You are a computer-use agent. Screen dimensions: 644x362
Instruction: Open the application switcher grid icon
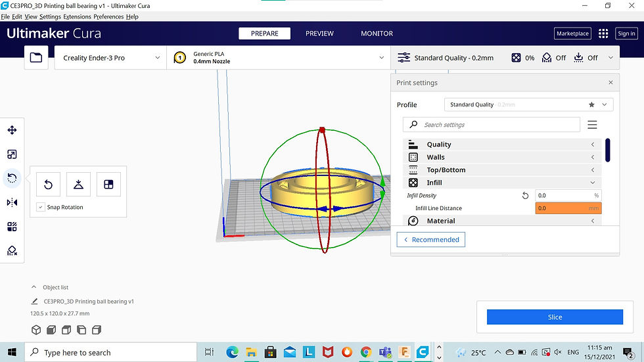(x=603, y=34)
